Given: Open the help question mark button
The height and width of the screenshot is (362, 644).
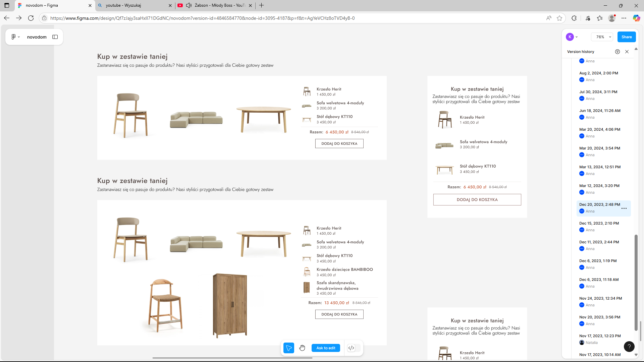Looking at the screenshot, I should [629, 347].
